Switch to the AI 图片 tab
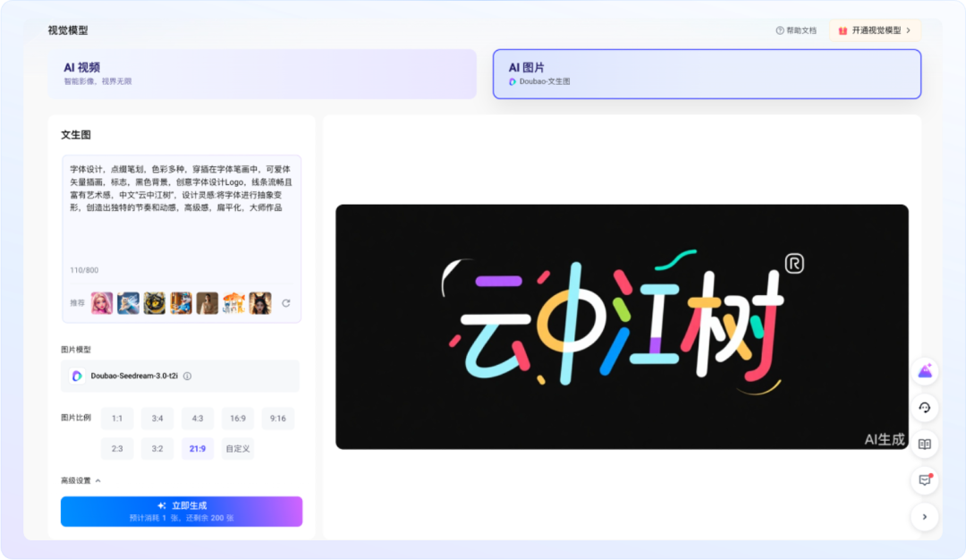Screen dimensions: 966x560 (x=706, y=73)
